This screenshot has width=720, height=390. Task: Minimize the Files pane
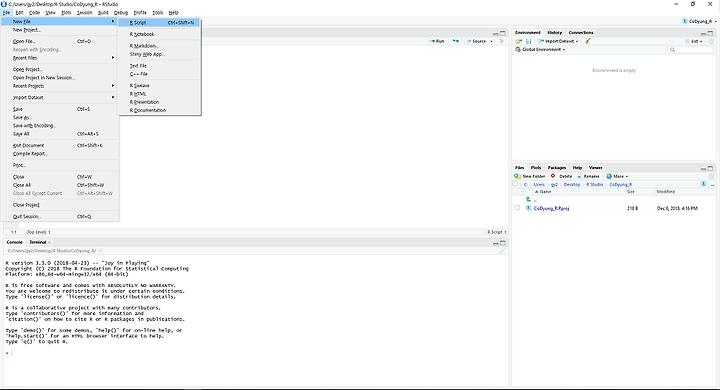tap(703, 169)
